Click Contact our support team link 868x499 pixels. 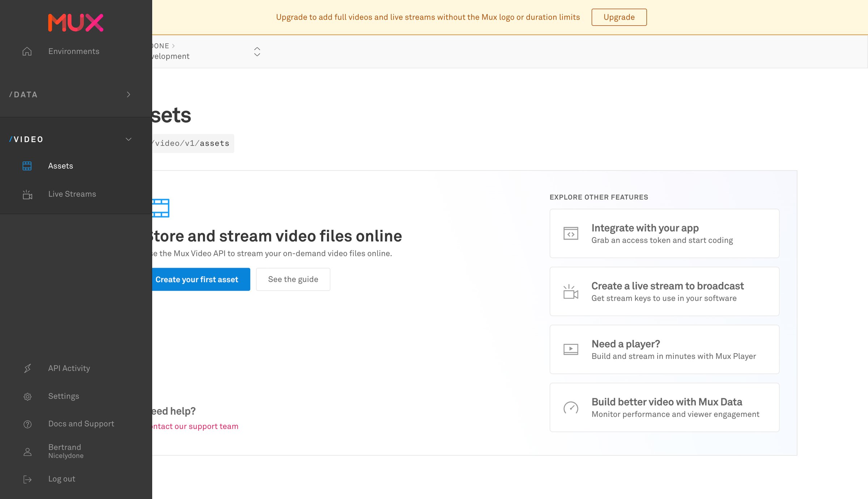(195, 426)
